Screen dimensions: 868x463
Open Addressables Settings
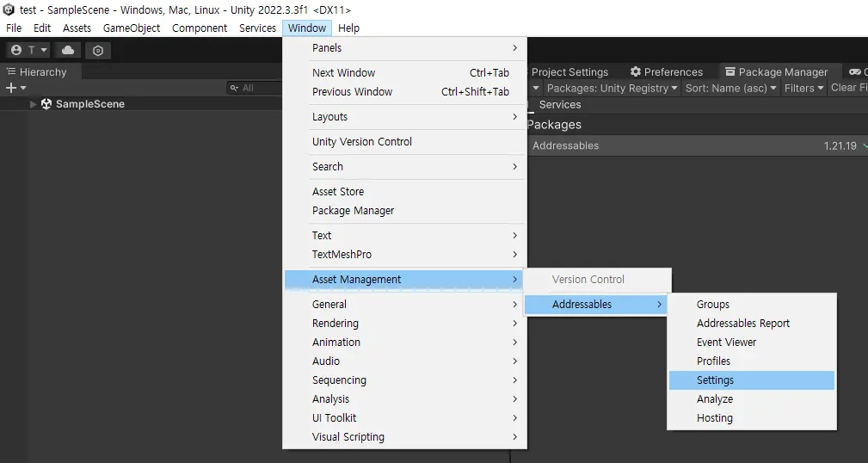pyautogui.click(x=752, y=380)
